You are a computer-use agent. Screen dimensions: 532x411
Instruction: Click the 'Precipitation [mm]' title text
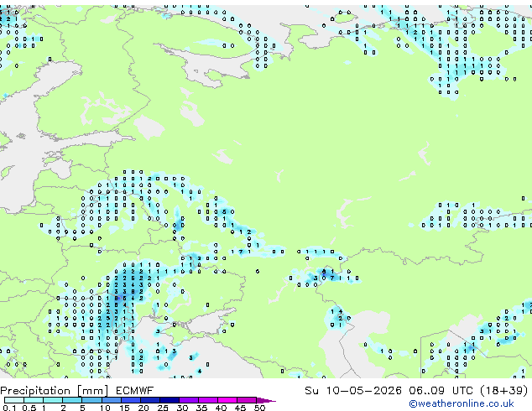[55, 391]
